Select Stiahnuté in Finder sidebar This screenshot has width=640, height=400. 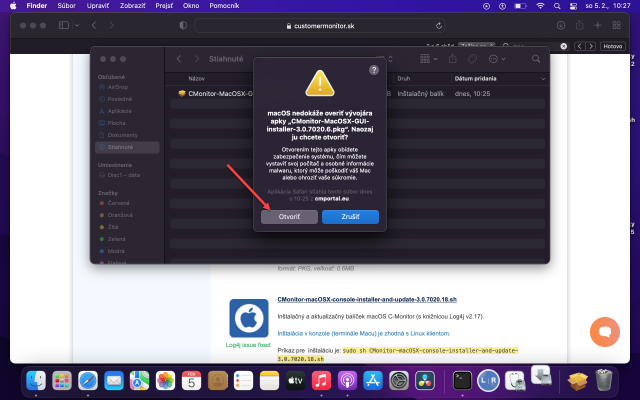[127, 147]
